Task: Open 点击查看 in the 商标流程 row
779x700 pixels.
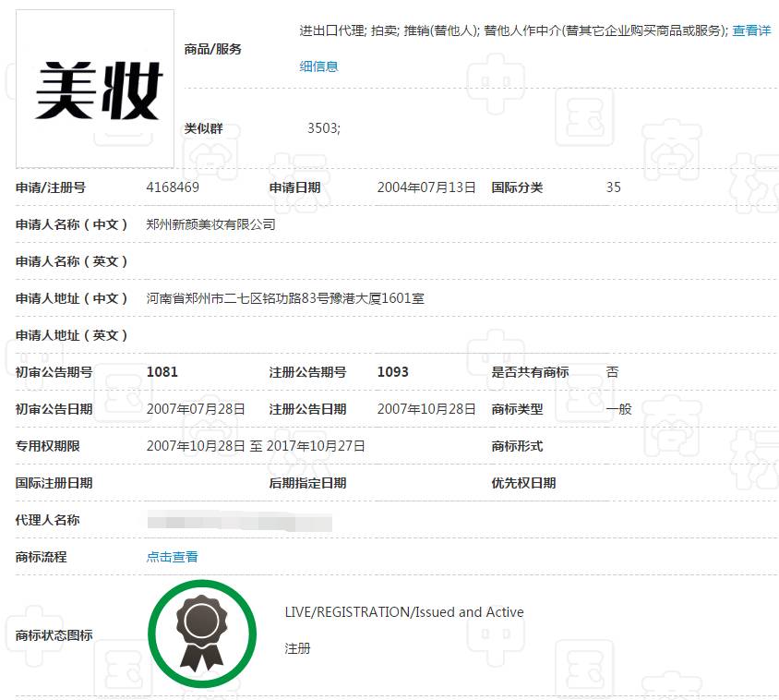Action: tap(171, 557)
